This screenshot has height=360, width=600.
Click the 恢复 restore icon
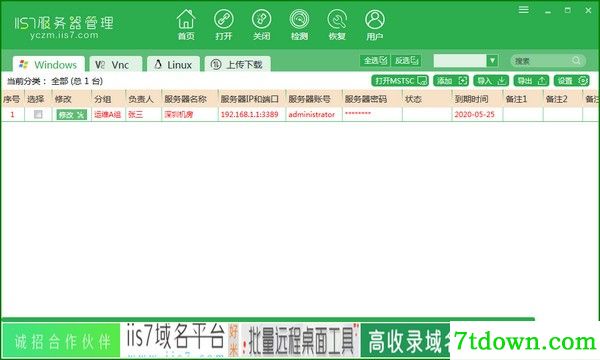point(337,24)
